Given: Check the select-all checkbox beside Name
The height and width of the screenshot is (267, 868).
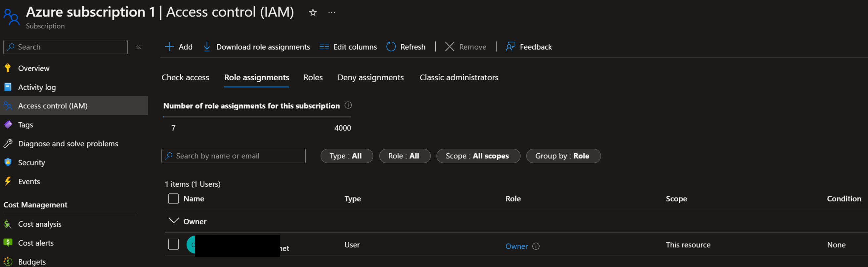Looking at the screenshot, I should tap(173, 199).
